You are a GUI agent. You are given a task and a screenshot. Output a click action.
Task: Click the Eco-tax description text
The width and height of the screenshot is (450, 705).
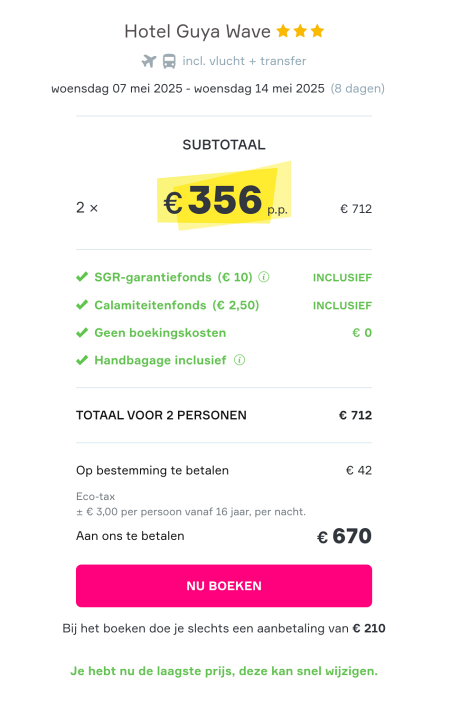point(191,504)
